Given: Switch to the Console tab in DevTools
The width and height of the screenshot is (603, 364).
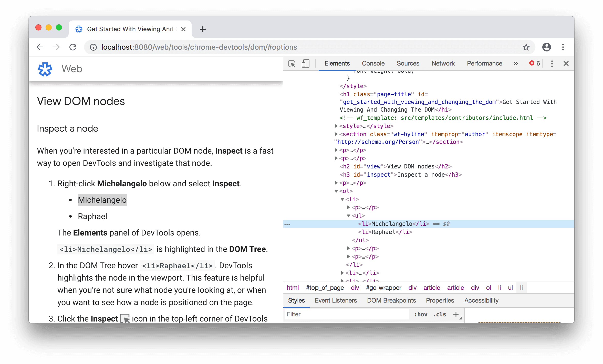Looking at the screenshot, I should pyautogui.click(x=372, y=63).
